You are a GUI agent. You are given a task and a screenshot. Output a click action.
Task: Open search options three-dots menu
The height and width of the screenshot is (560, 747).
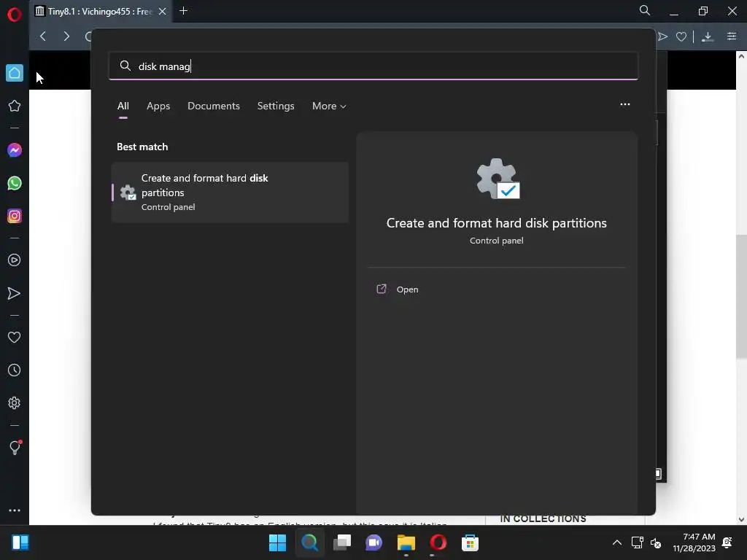(x=625, y=104)
